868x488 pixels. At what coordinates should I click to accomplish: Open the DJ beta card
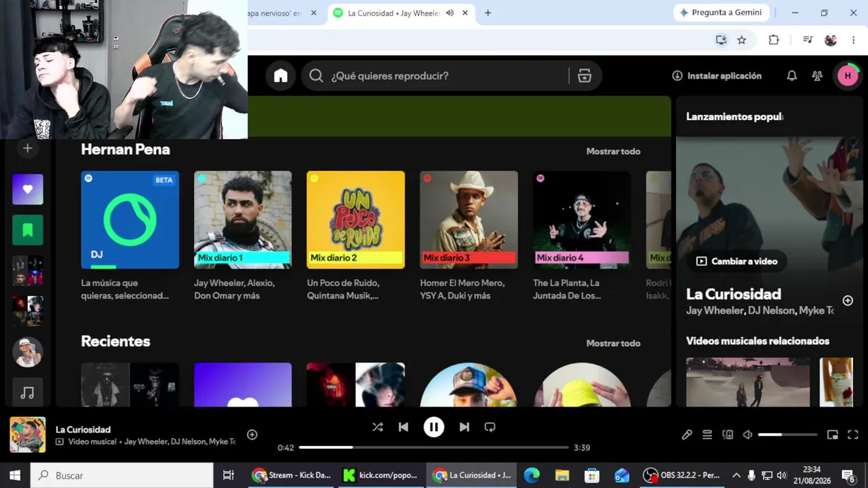(130, 220)
